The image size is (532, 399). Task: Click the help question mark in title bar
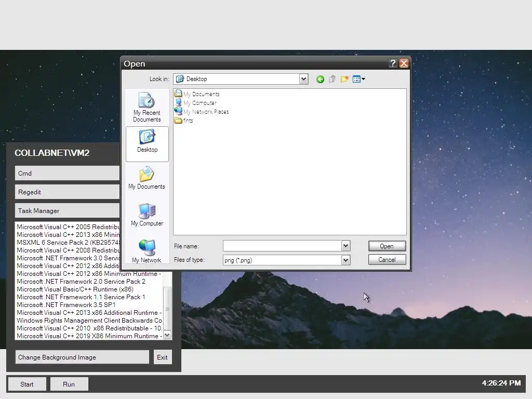click(393, 63)
